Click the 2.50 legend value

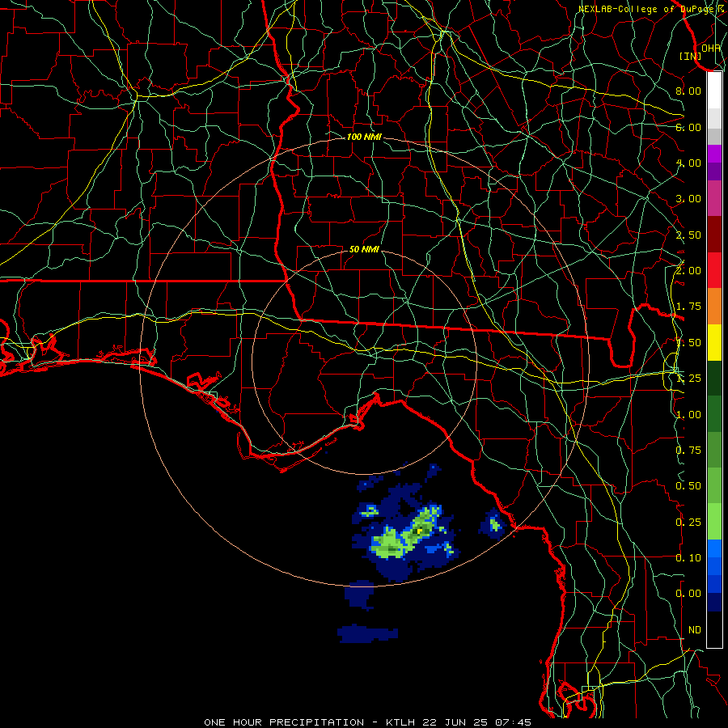[x=688, y=235]
